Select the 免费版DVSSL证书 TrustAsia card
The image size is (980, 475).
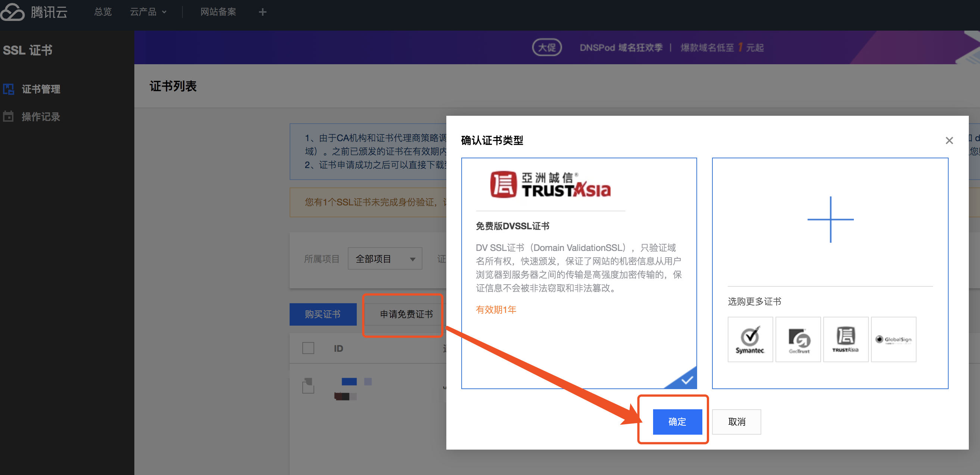[579, 273]
